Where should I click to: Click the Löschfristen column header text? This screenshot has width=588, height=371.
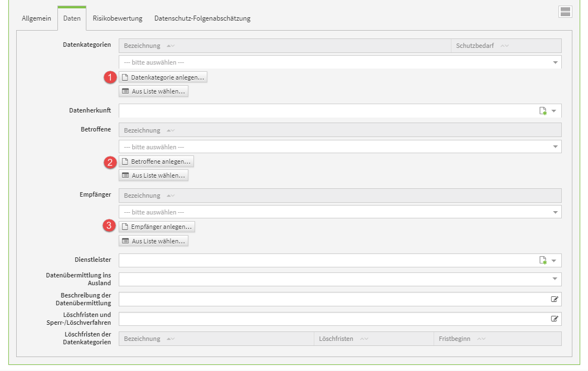coord(336,339)
